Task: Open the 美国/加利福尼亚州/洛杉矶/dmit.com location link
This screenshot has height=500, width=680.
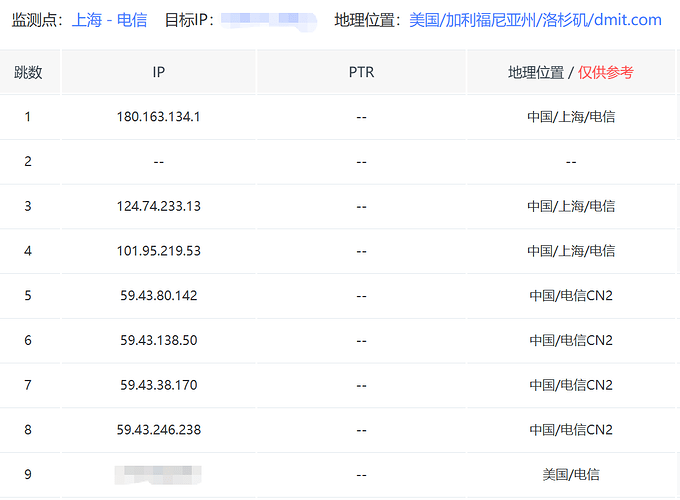Action: point(536,20)
